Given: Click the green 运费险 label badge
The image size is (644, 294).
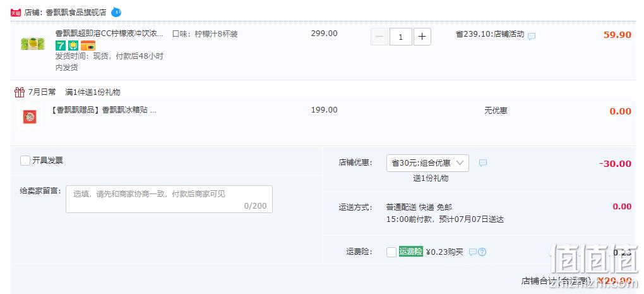Looking at the screenshot, I should 411,252.
